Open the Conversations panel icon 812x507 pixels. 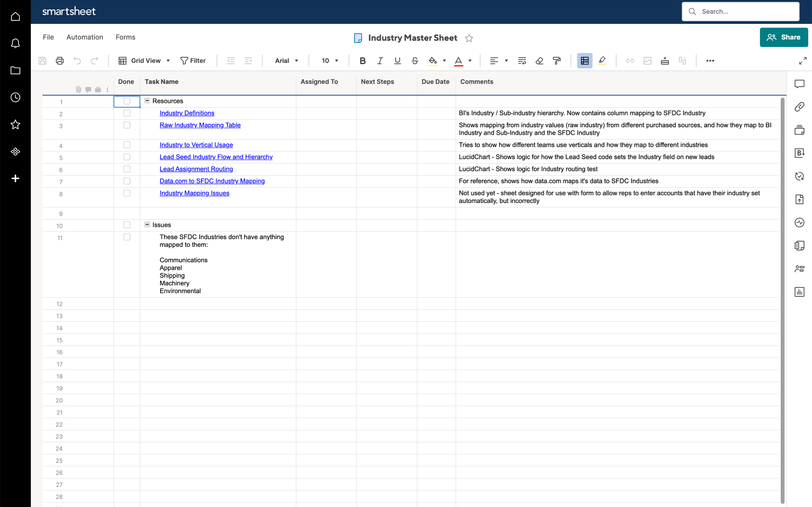[x=799, y=84]
